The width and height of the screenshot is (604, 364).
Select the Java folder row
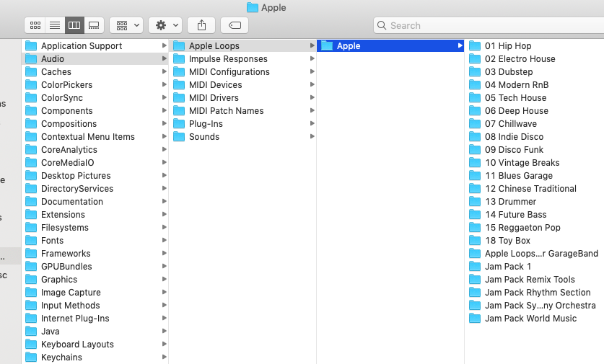(95, 332)
